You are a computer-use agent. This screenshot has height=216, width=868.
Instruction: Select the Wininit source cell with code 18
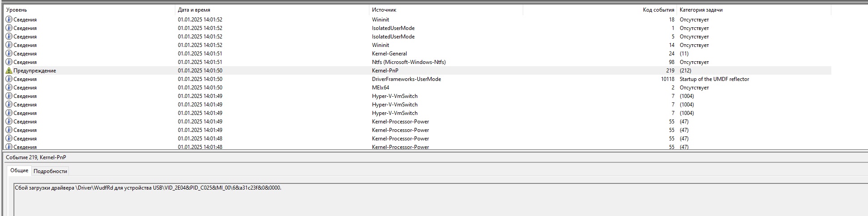click(381, 20)
